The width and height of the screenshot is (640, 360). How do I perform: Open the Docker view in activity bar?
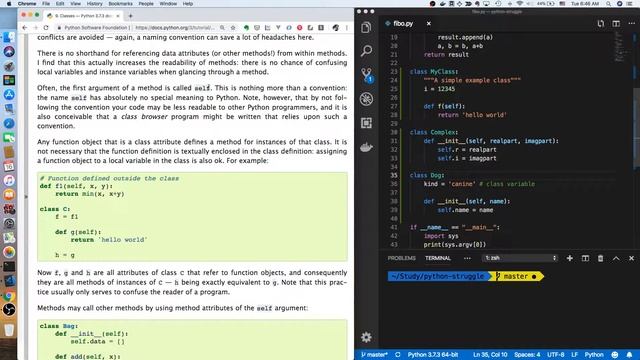tap(366, 147)
